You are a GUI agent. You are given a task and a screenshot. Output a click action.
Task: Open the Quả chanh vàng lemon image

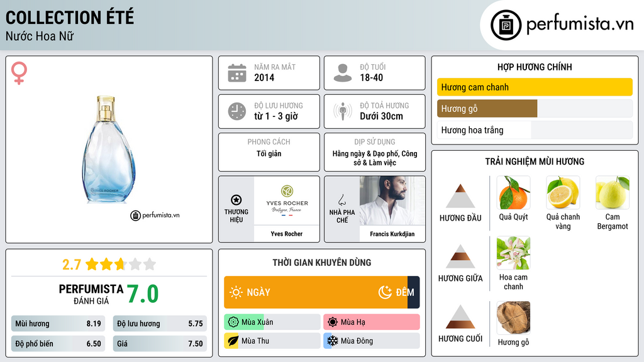pos(563,193)
